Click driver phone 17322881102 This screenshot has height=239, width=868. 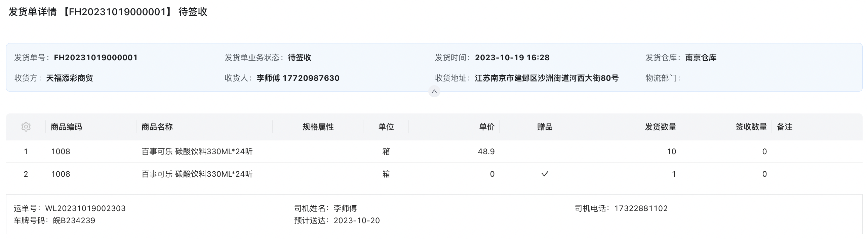[x=641, y=208]
